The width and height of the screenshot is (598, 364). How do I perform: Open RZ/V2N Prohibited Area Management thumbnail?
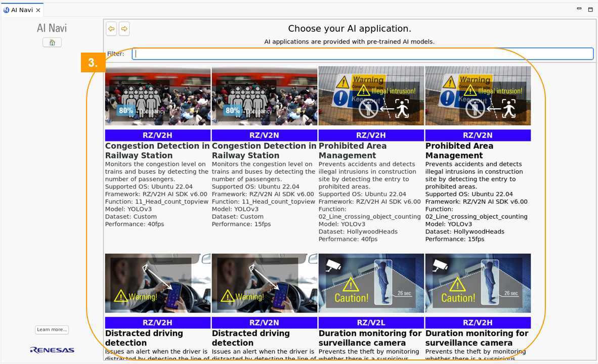pos(478,96)
